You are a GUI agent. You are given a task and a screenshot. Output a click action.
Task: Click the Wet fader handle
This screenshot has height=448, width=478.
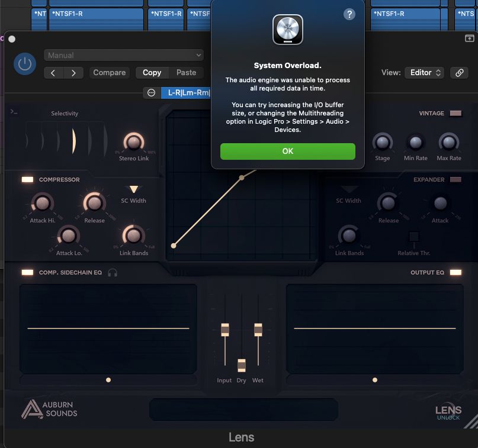(x=258, y=330)
